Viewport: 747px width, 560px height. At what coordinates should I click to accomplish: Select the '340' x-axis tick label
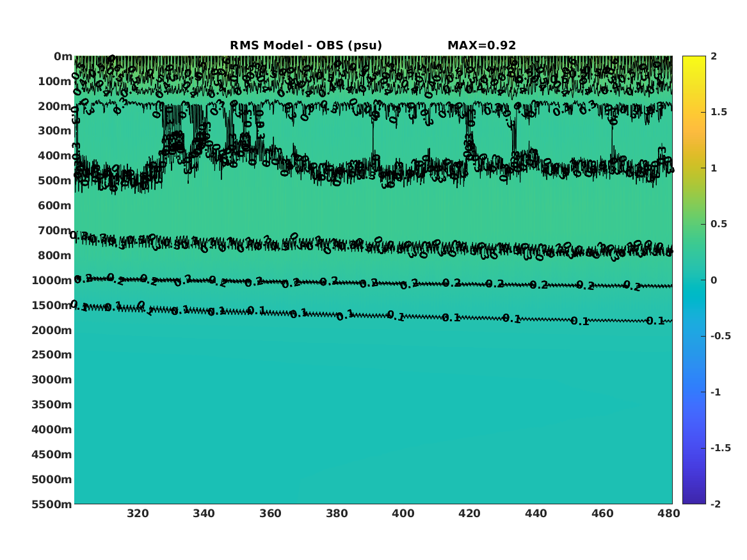(x=204, y=513)
